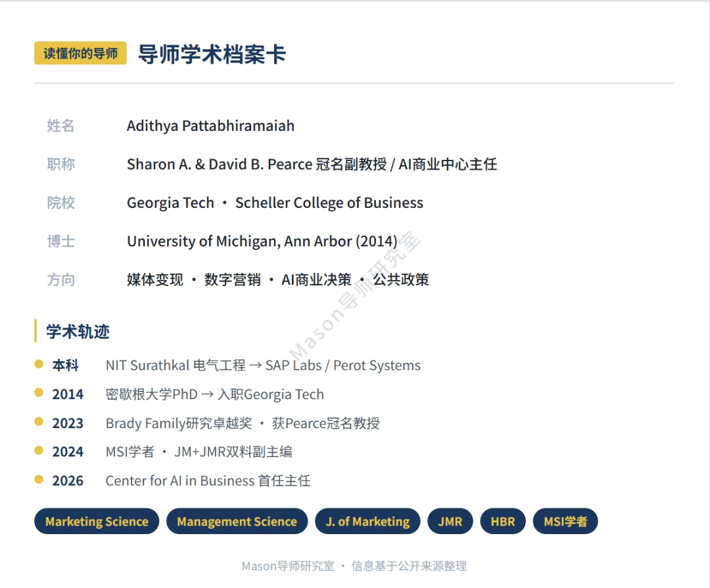This screenshot has width=710, height=588.
Task: Click the HBR pill tag
Action: tap(502, 522)
